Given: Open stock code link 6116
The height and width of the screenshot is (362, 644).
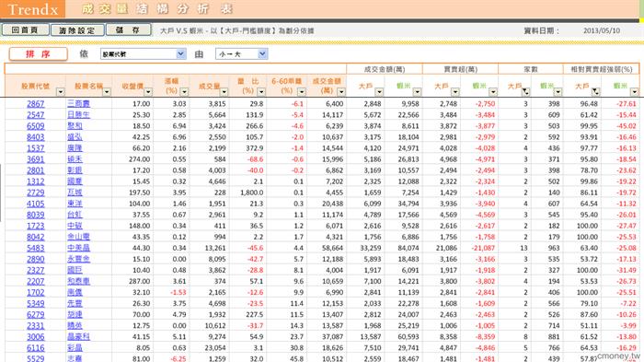Looking at the screenshot, I should 35,348.
